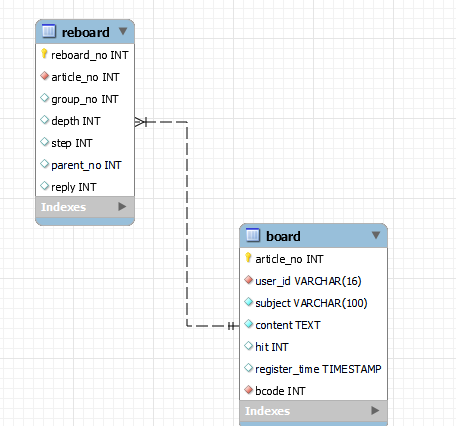
Task: Select the parent_no INT column
Action: click(86, 165)
